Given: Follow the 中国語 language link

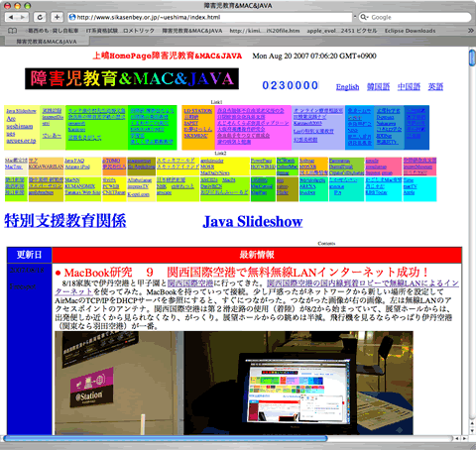Looking at the screenshot, I should coord(409,86).
